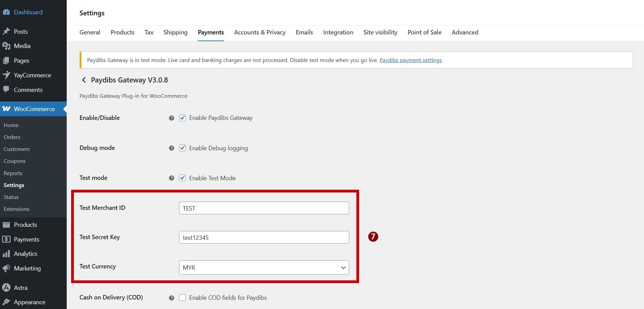This screenshot has height=309, width=644.
Task: Open the Tax tab
Action: (149, 32)
